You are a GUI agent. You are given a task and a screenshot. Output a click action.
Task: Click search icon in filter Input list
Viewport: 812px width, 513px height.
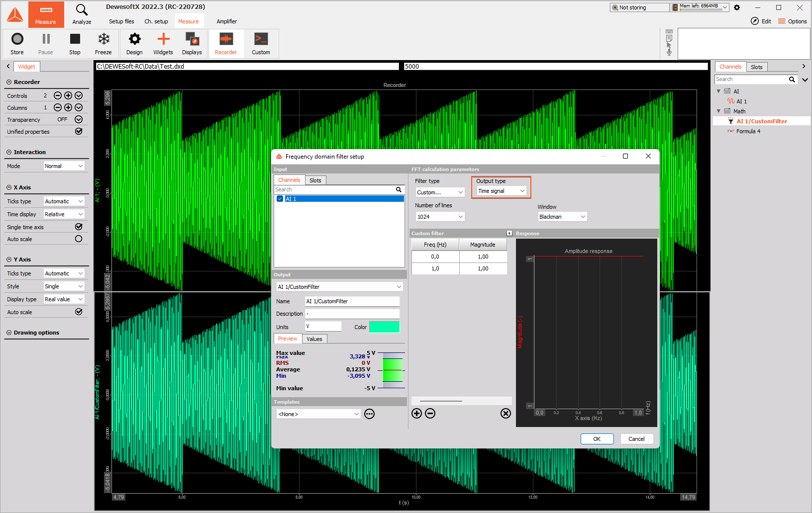[399, 189]
